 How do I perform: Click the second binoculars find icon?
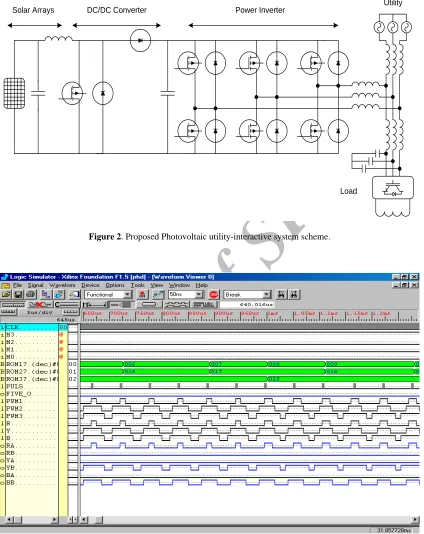pos(293,295)
